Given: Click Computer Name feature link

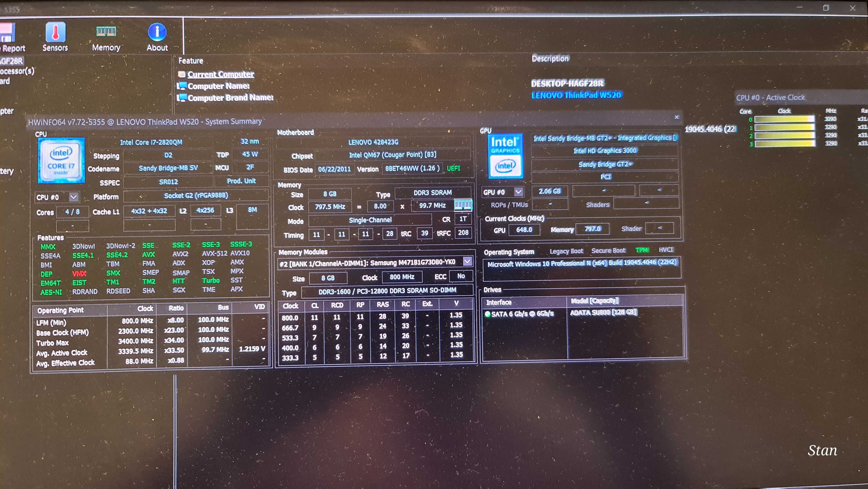Looking at the screenshot, I should 219,86.
